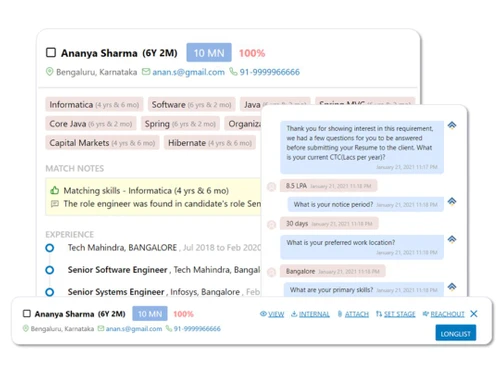Click the sort arrows icon next to SET STAGE
This screenshot has width=500, height=375.
379,314
